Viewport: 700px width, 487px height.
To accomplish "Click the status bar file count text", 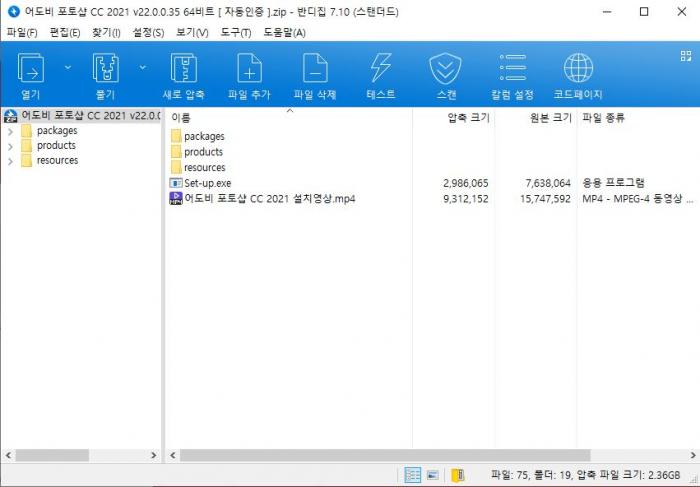I will pyautogui.click(x=585, y=475).
